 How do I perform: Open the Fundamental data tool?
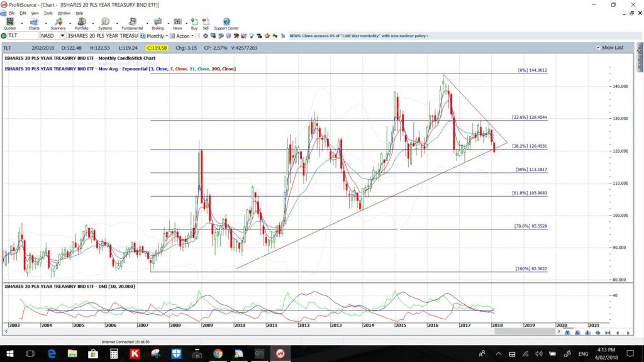click(132, 24)
